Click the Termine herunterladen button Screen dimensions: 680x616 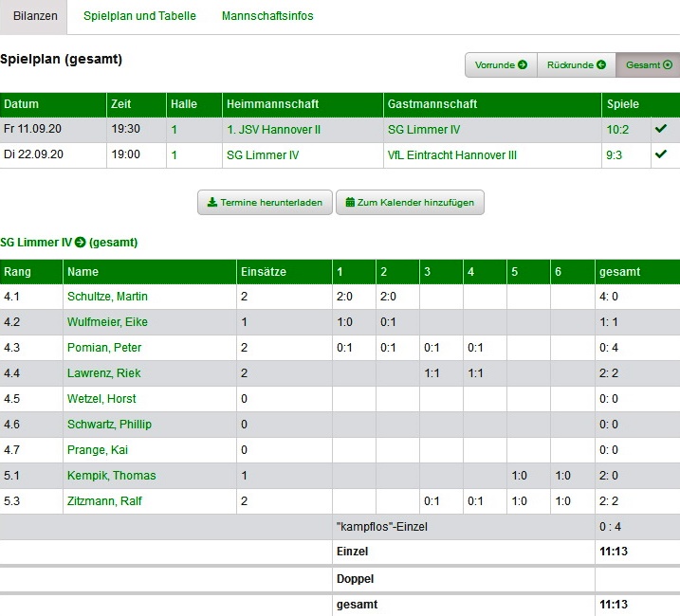tap(265, 203)
